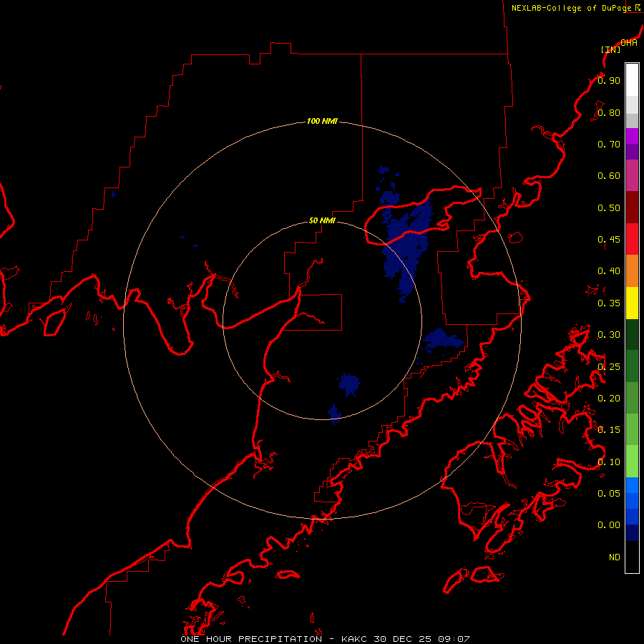This screenshot has width=644, height=644.
Task: Click the 0.35 legend value
Action: [609, 303]
